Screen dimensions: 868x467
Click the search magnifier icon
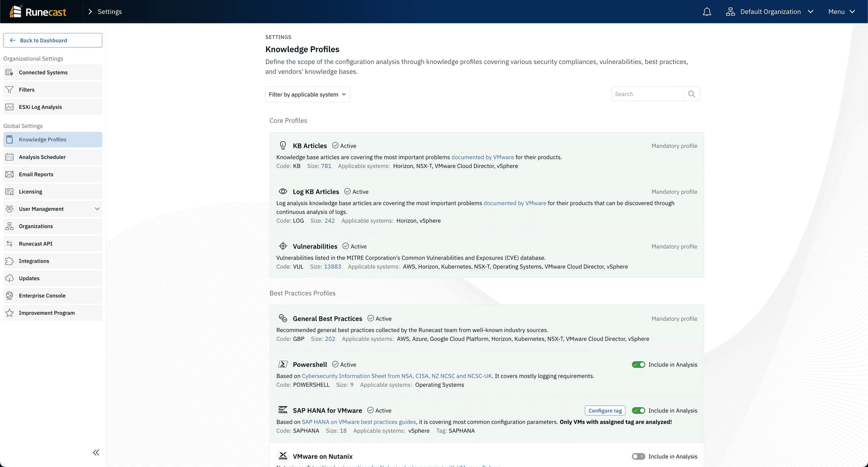tap(692, 94)
